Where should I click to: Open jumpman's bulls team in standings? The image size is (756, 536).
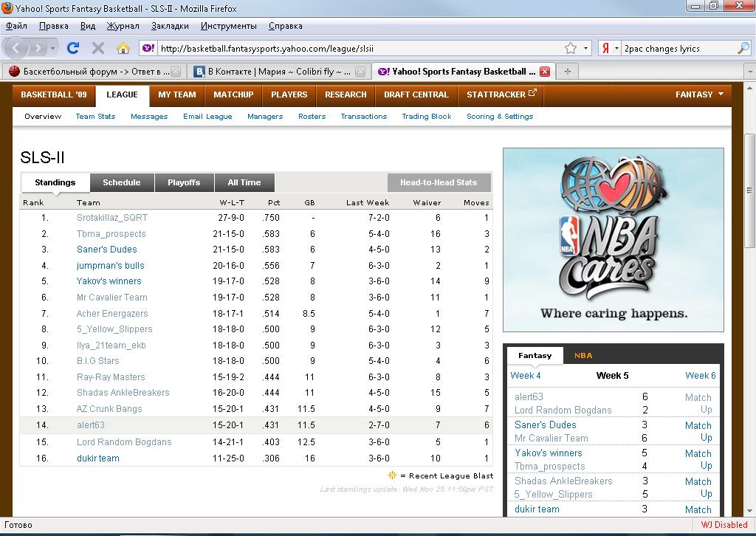tap(111, 266)
